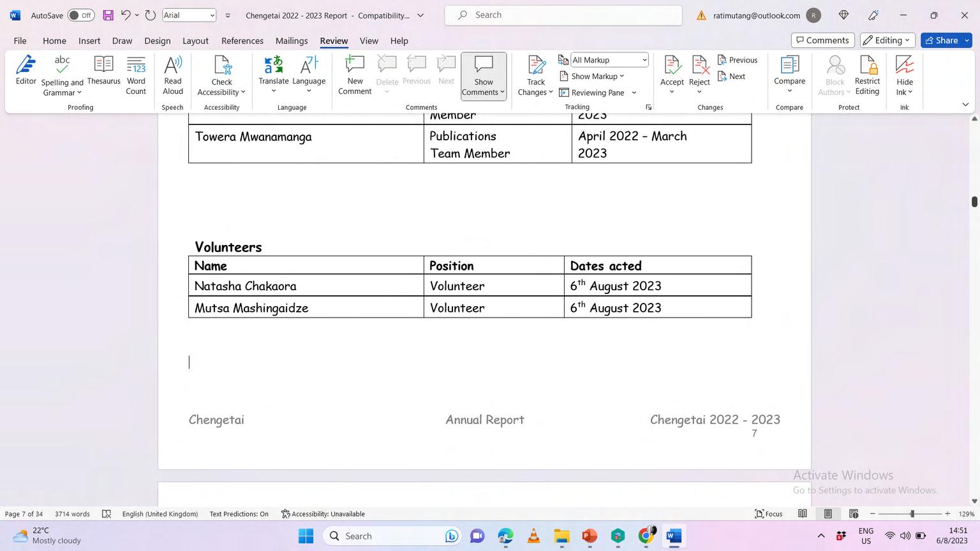
Task: Click the Search box in title bar
Action: pyautogui.click(x=563, y=15)
